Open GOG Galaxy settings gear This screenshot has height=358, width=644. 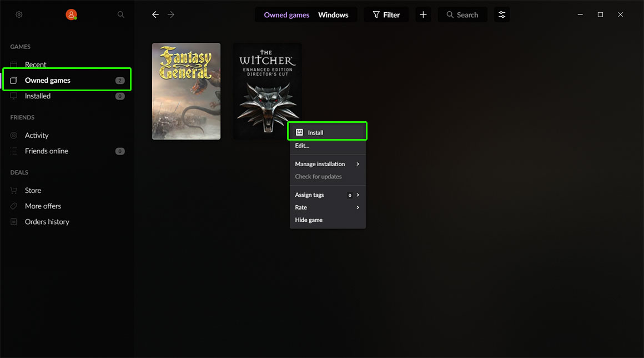point(18,14)
